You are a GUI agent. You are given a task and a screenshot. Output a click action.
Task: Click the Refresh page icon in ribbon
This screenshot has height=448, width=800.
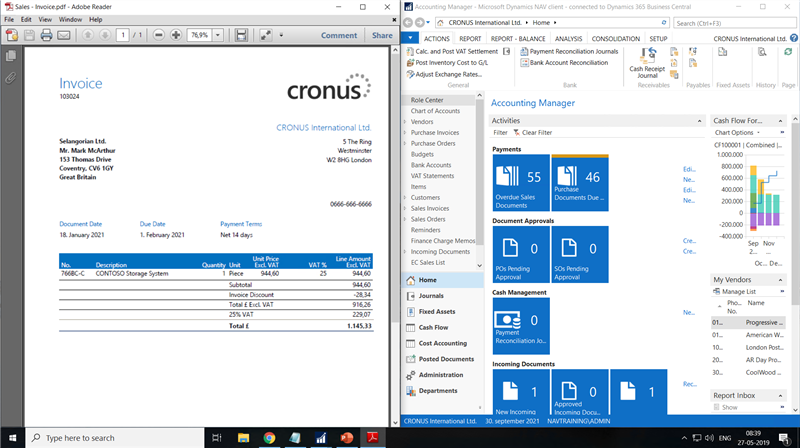[x=788, y=52]
